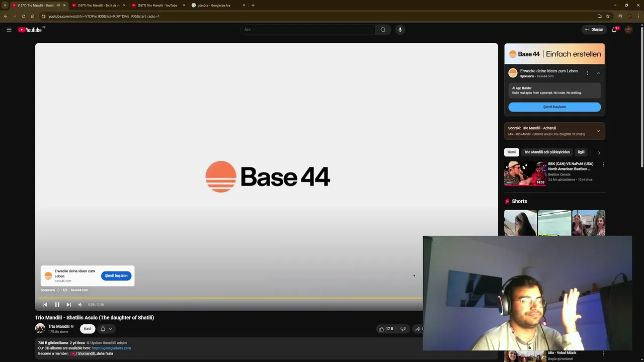Select Trio Mandili adlı yükleyiciden chip
This screenshot has width=644, height=362.
(547, 152)
